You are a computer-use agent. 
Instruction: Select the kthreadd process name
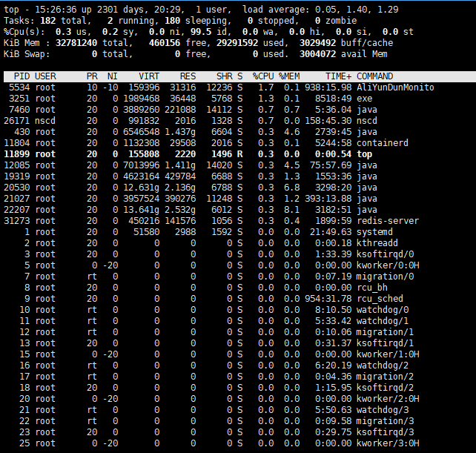(x=377, y=243)
